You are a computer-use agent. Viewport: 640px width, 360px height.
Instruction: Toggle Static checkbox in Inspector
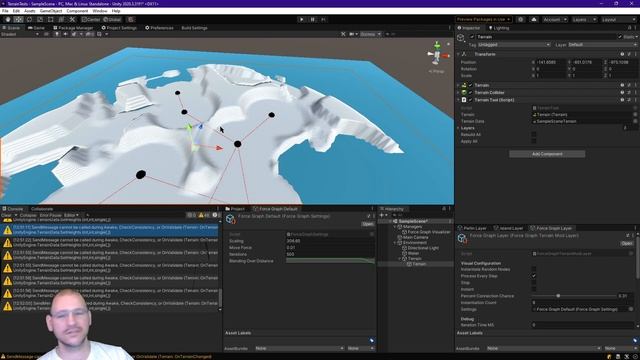[620, 37]
